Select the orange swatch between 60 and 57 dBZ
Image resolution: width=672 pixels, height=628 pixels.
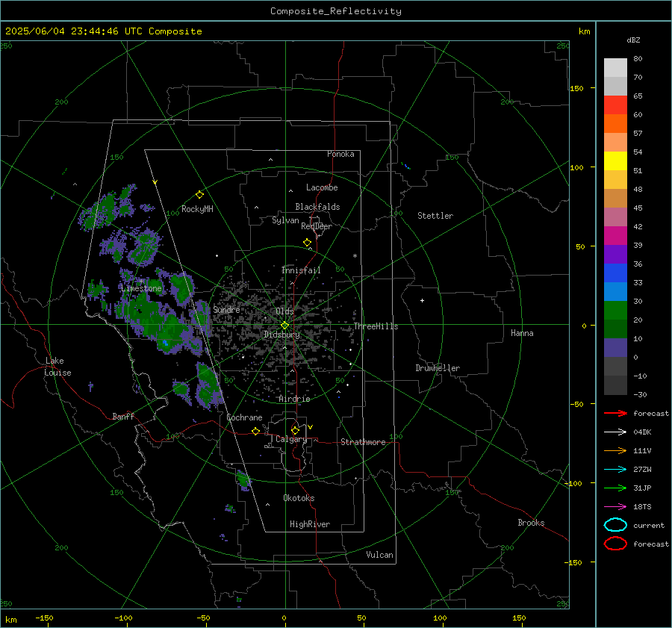pos(615,123)
